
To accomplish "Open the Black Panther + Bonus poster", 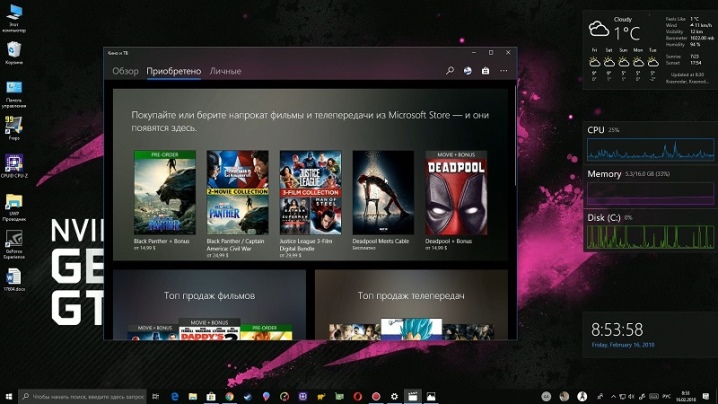I will (x=165, y=192).
